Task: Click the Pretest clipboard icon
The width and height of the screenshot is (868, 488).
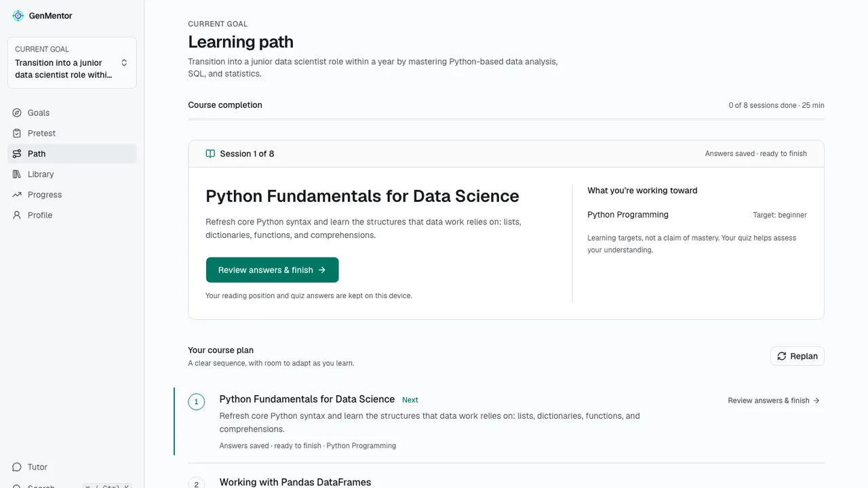Action: point(17,133)
